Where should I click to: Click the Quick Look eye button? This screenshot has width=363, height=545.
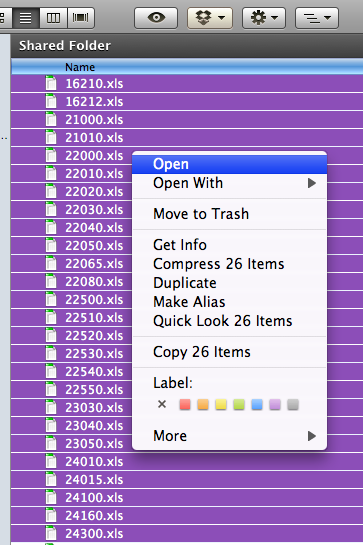156,17
